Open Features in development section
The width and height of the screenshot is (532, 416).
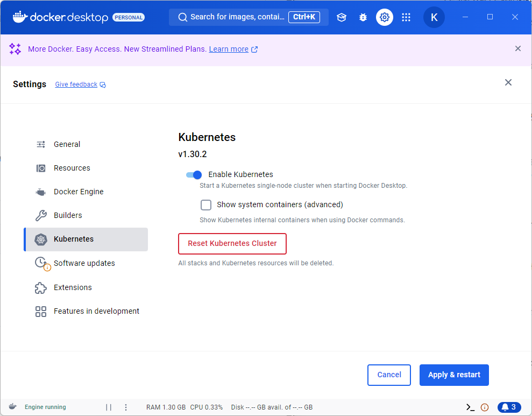click(x=86, y=311)
